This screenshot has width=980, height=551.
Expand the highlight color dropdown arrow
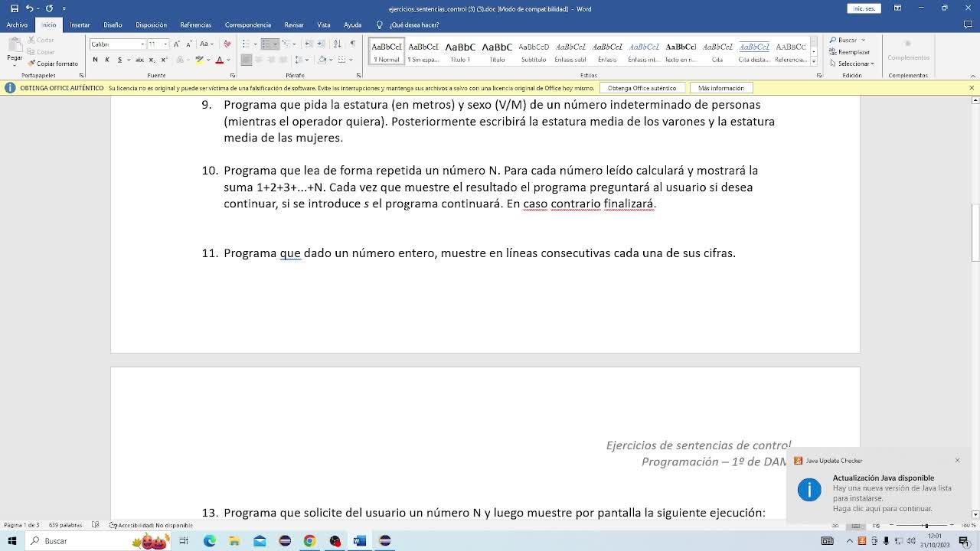(208, 60)
